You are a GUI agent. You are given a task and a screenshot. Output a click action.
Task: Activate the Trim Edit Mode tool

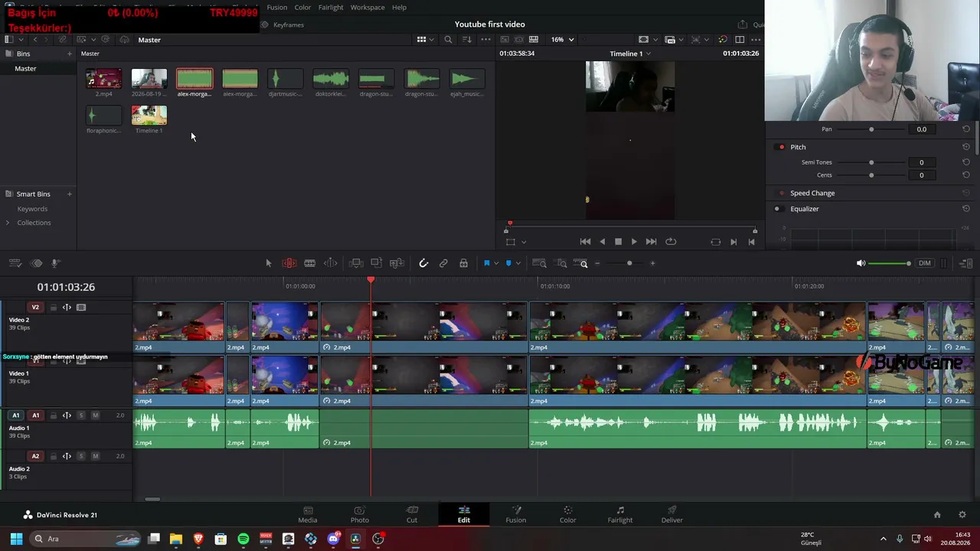coord(289,263)
